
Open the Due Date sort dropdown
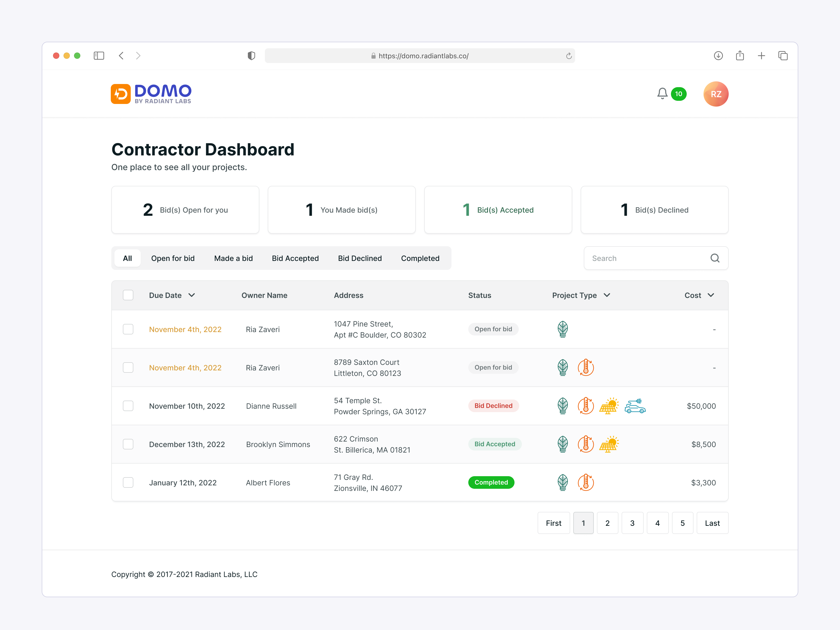(192, 295)
